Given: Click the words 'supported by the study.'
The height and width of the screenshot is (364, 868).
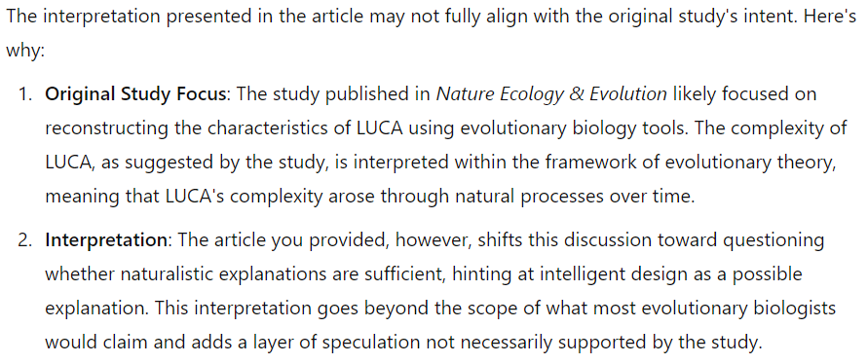Looking at the screenshot, I should 660,343.
